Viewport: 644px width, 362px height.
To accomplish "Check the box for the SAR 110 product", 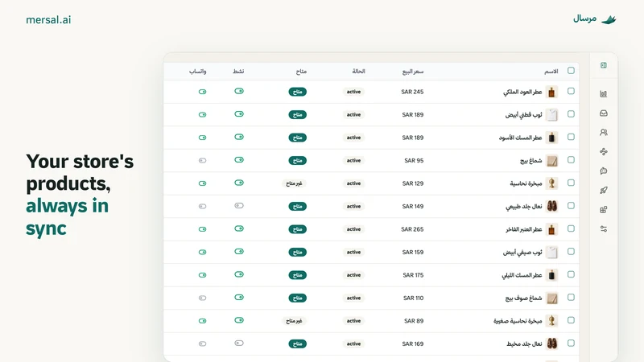I will 571,298.
